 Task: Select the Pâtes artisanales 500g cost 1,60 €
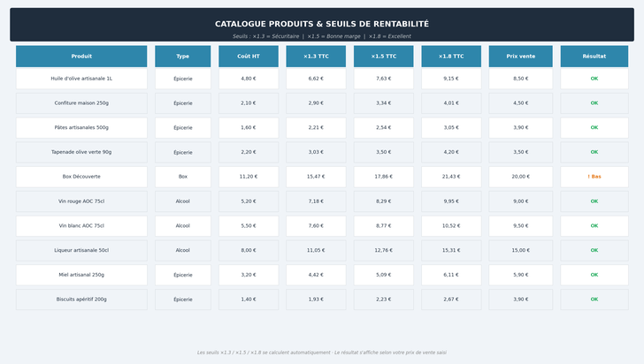click(249, 128)
